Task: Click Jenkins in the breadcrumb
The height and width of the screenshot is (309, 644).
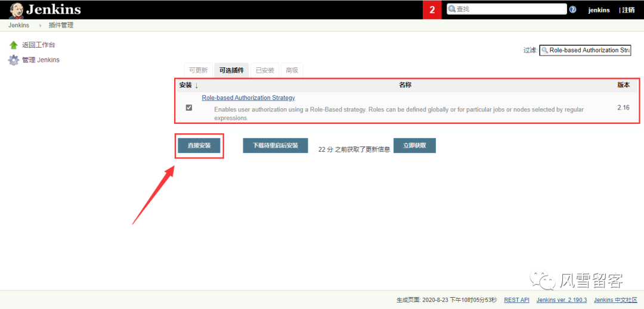Action: click(x=18, y=26)
